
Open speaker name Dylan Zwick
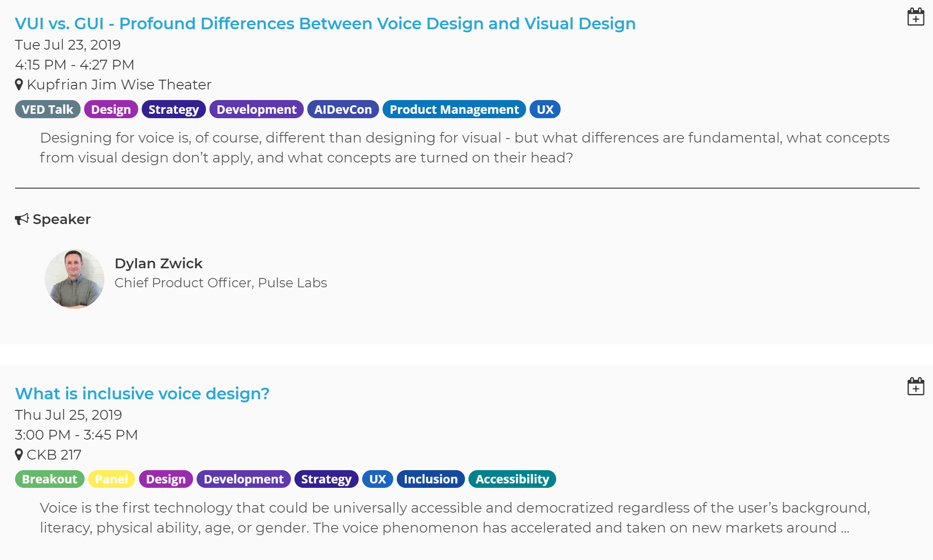point(159,263)
